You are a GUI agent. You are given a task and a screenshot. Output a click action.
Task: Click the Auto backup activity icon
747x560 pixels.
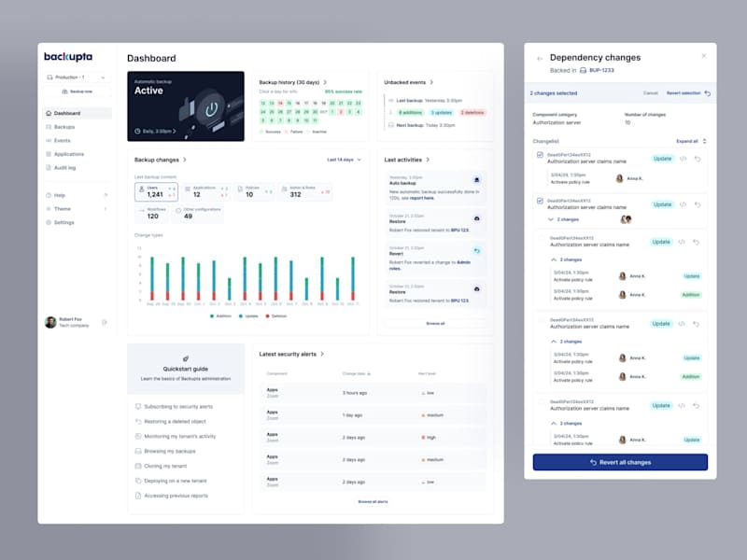click(x=476, y=180)
